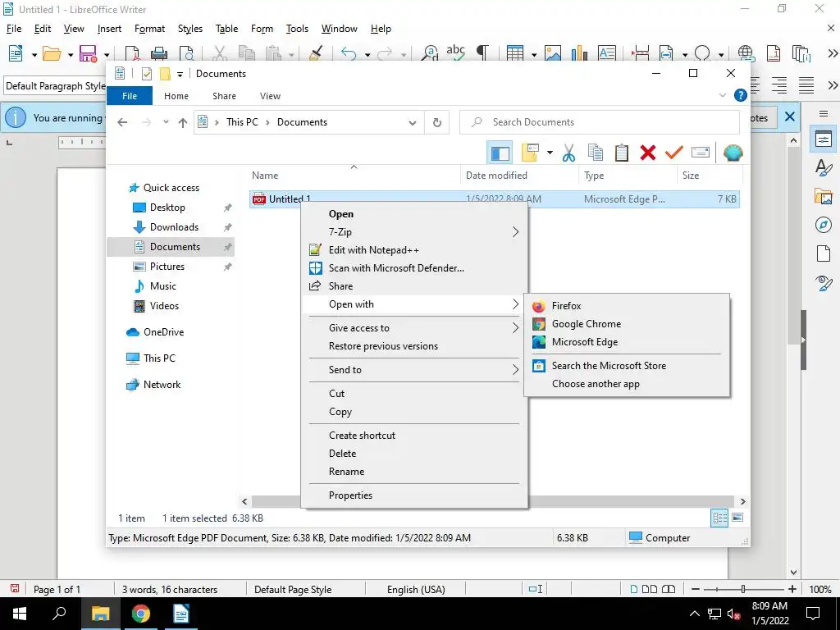This screenshot has height=630, width=840.
Task: Click the orange checkmark icon in Explorer
Action: click(x=674, y=153)
